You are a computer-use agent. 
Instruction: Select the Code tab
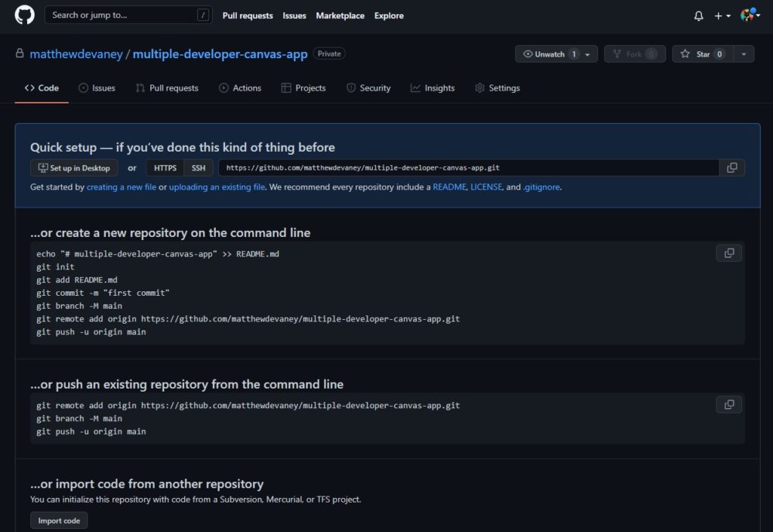(42, 88)
